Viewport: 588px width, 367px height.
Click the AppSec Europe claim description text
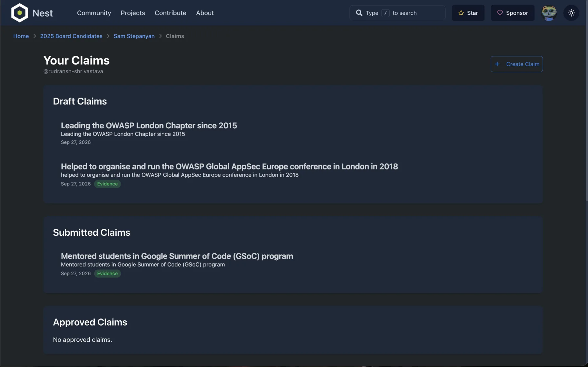pos(180,175)
